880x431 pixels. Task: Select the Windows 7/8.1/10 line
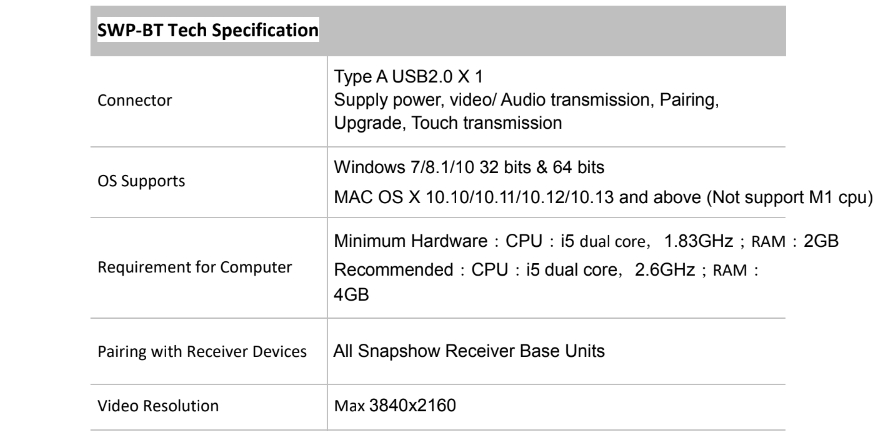coord(469,167)
